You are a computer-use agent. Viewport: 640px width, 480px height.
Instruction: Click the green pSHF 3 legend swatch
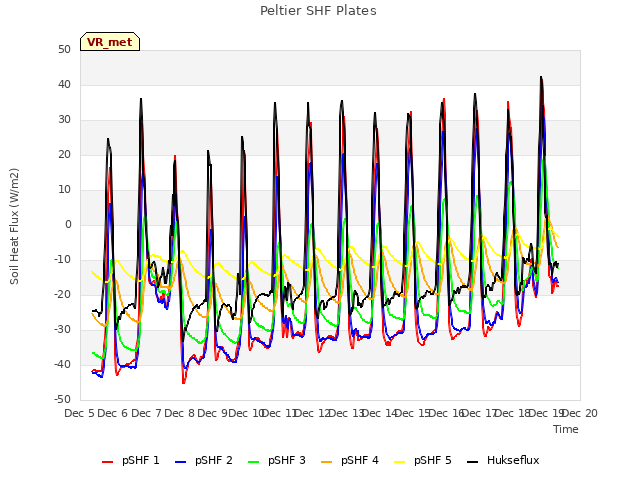pyautogui.click(x=253, y=462)
